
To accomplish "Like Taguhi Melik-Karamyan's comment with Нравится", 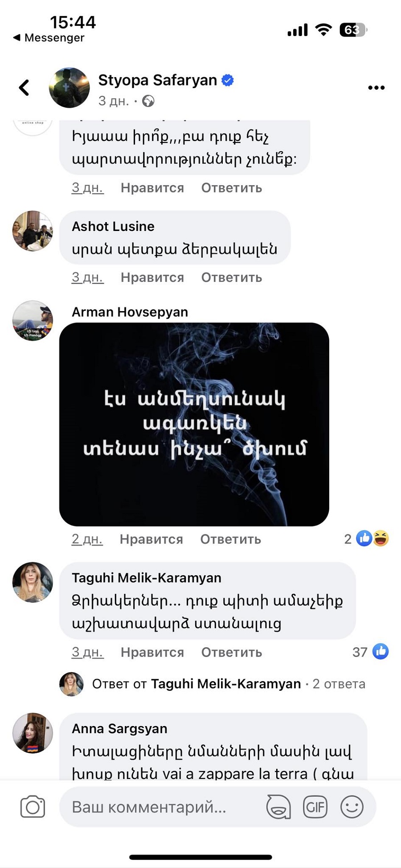I will coord(152,652).
